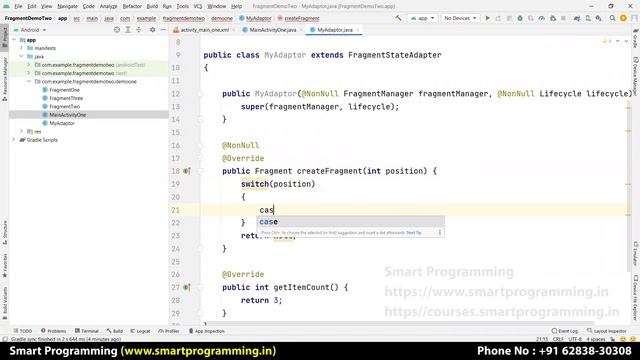Expand the res folder
The width and height of the screenshot is (640, 360).
coord(22,131)
